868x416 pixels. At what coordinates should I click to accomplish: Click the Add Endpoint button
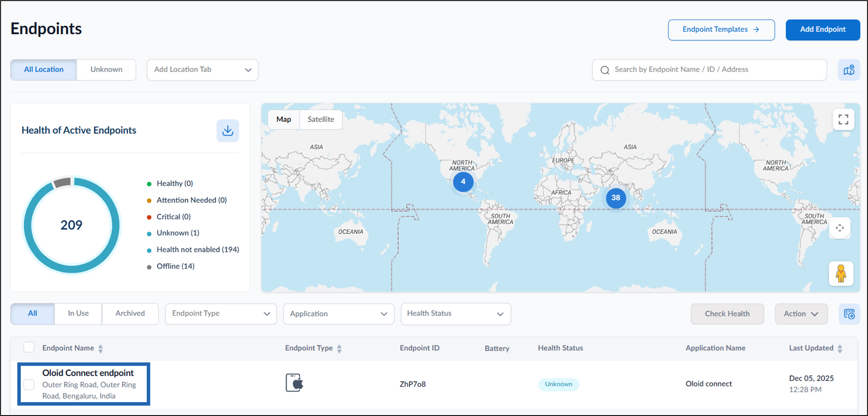[x=823, y=30]
